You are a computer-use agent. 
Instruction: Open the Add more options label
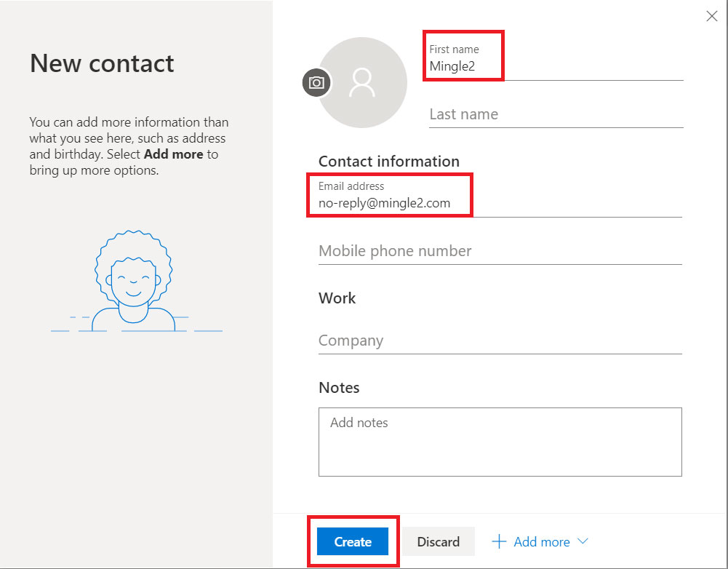pos(542,541)
